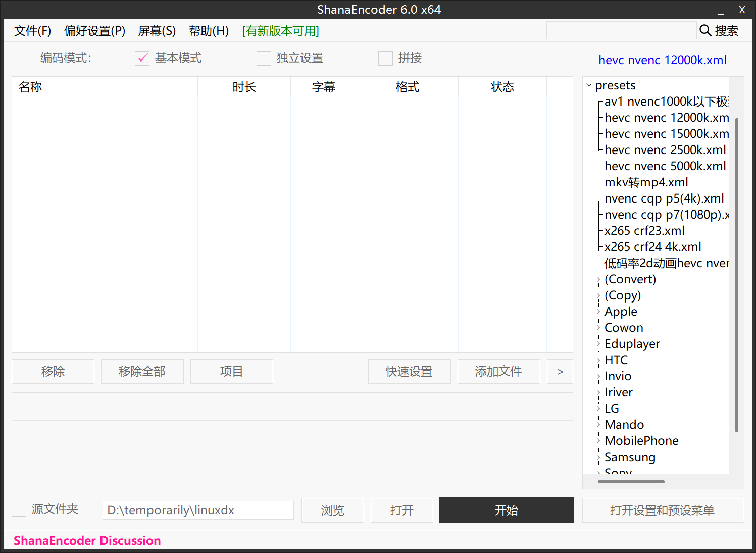Click the horizontal scrollbar of presets tree
This screenshot has height=553, width=756.
pyautogui.click(x=631, y=481)
